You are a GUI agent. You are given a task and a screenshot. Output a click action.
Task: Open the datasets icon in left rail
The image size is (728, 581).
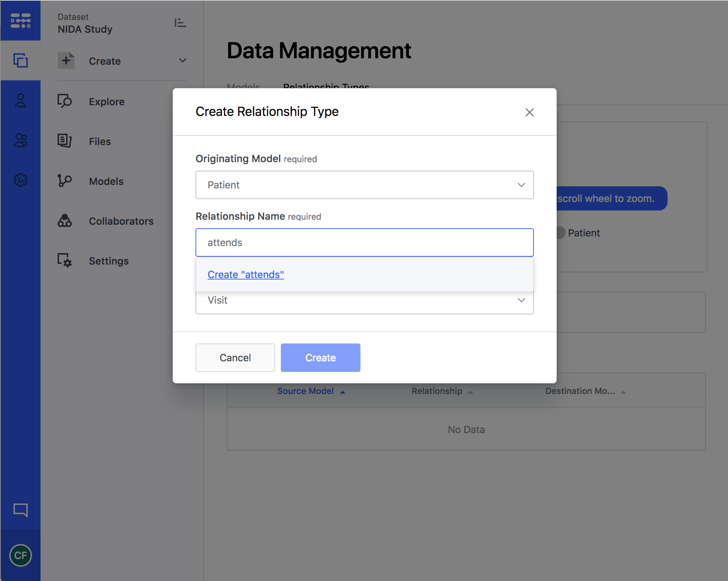[x=20, y=60]
